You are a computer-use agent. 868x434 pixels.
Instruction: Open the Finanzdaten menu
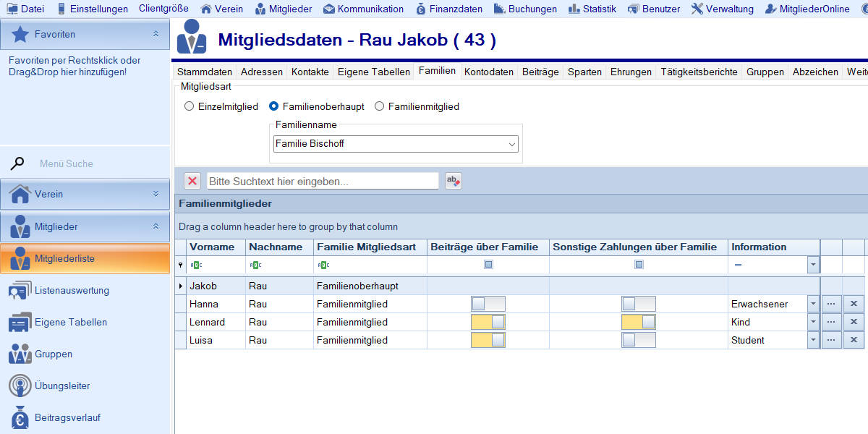tap(449, 9)
